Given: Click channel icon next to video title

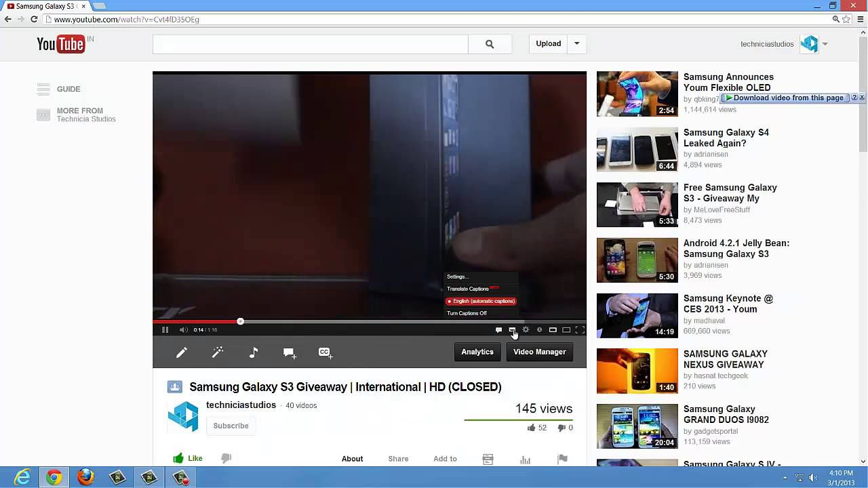Looking at the screenshot, I should tap(175, 387).
